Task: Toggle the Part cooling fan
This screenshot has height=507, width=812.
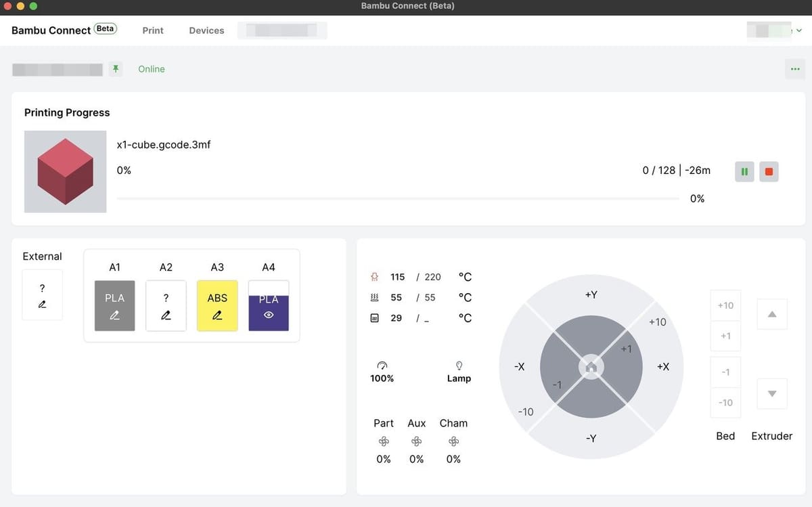Action: (x=384, y=441)
